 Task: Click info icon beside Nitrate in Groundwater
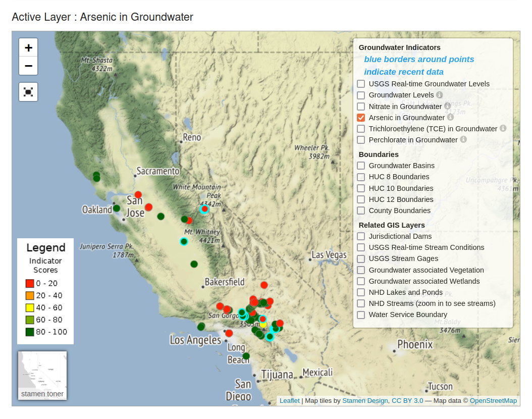(447, 106)
